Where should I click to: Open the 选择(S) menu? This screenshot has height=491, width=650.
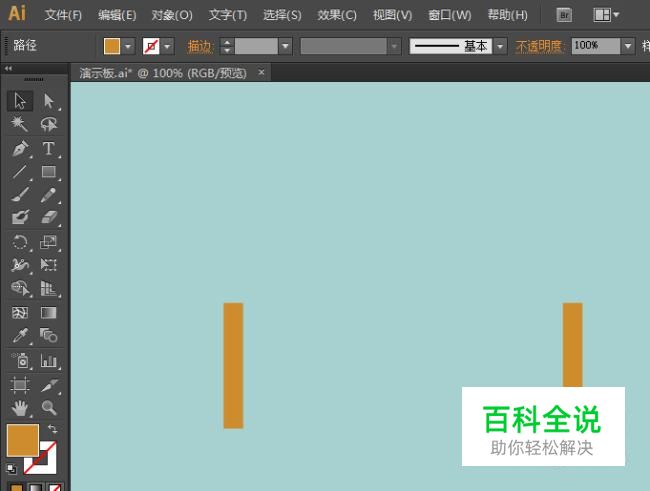tap(282, 15)
